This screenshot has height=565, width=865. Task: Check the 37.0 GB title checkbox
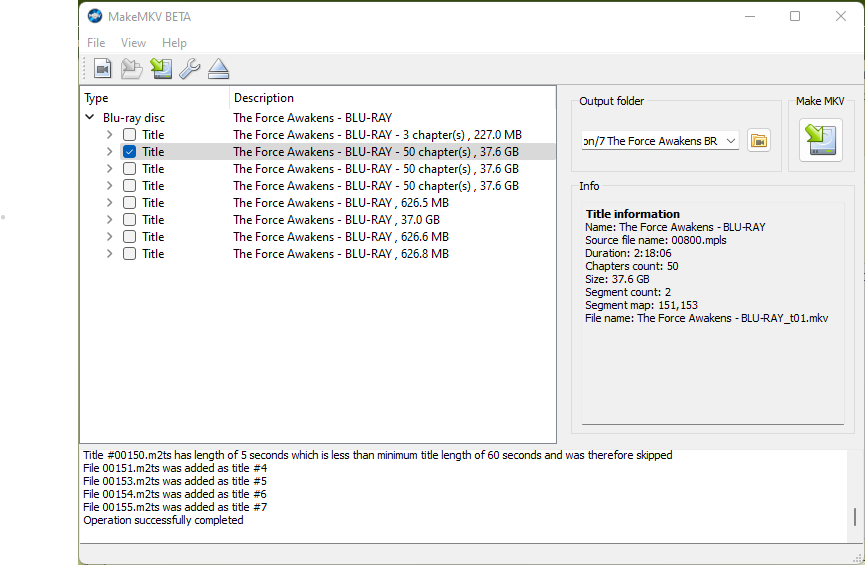[x=130, y=220]
